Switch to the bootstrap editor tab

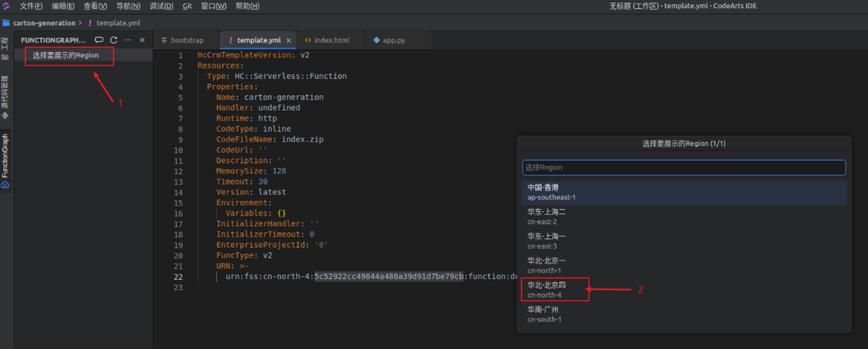186,40
